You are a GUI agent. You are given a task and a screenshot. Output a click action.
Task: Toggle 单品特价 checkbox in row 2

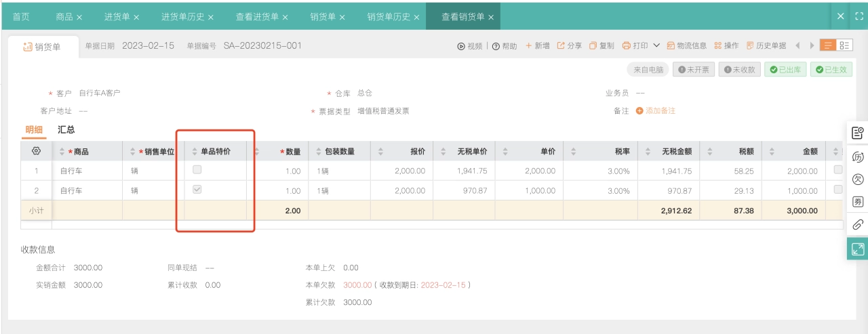tap(197, 190)
